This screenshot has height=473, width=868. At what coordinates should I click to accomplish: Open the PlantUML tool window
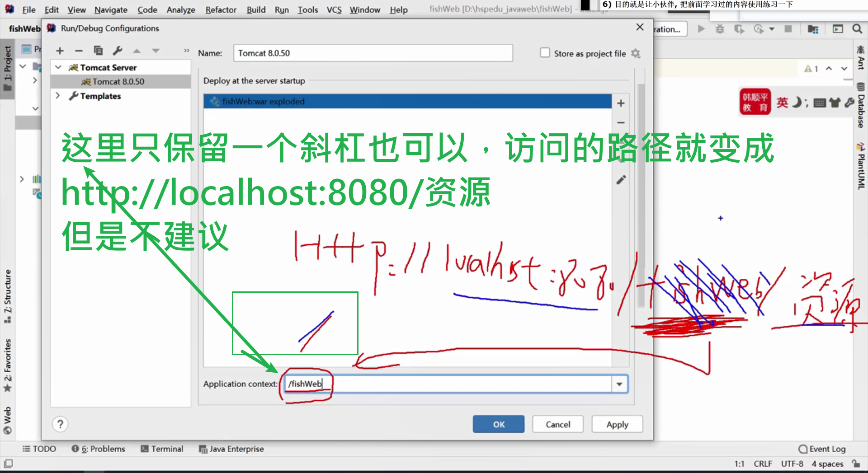(861, 166)
